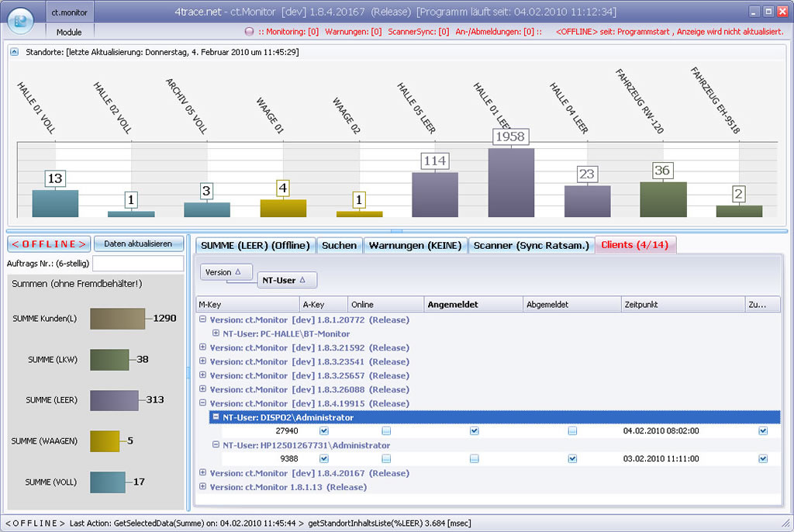794x532 pixels.
Task: Collapse the NT-User DISPO2\Administrator node
Action: 216,417
